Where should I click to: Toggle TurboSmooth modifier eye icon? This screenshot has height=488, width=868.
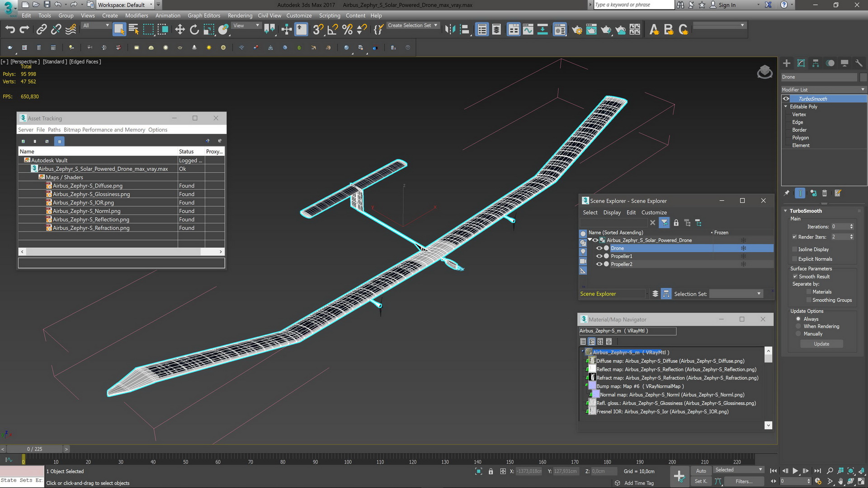click(786, 99)
